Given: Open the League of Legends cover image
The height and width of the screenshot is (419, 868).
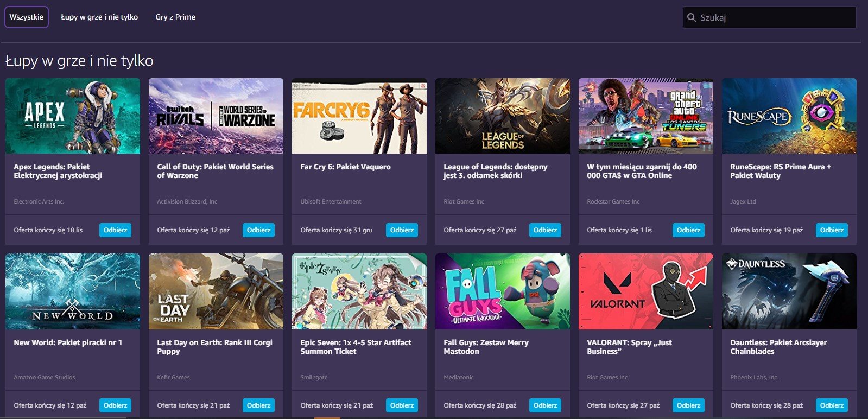Looking at the screenshot, I should [503, 116].
